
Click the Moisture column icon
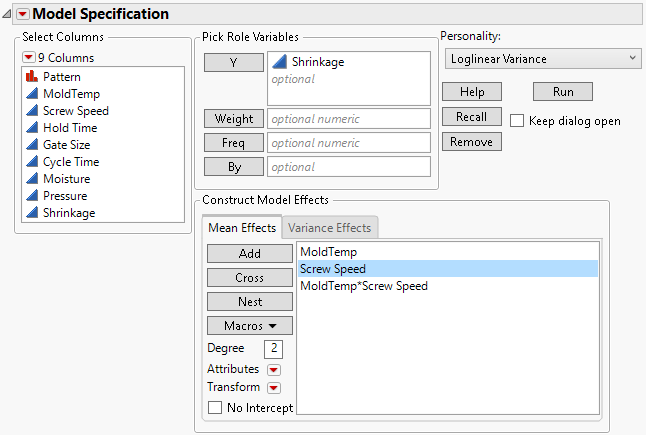click(31, 179)
